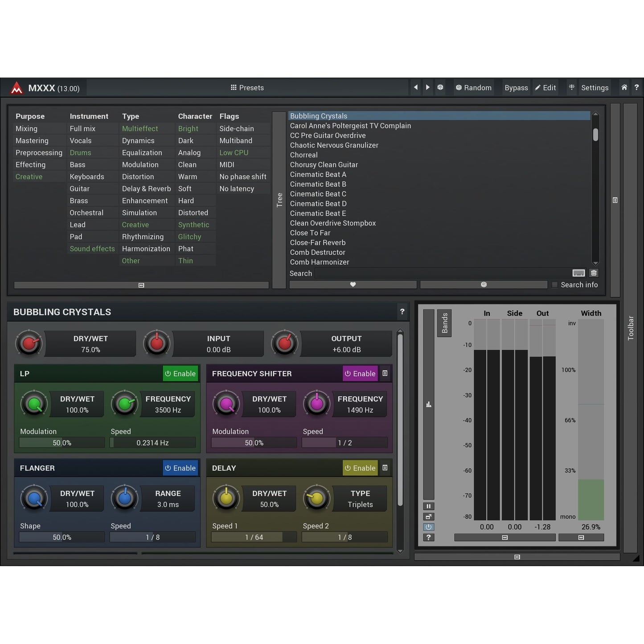Screen dimensions: 644x644
Task: Expand the FREQUENCY SHIFTER module options panel
Action: [385, 373]
